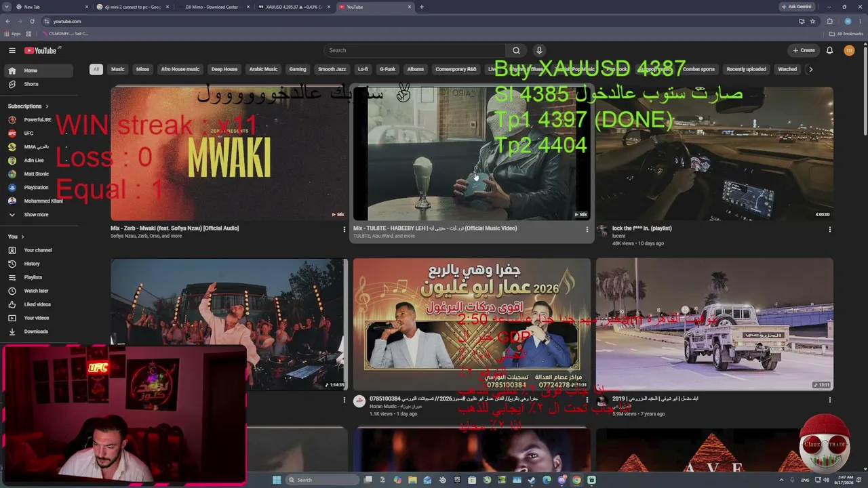The width and height of the screenshot is (868, 488).
Task: Select the Gaming filter chip
Action: tap(298, 69)
